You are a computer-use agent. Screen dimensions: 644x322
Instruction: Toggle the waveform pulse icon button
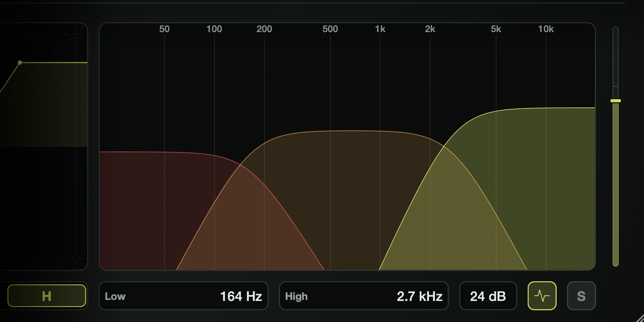542,296
